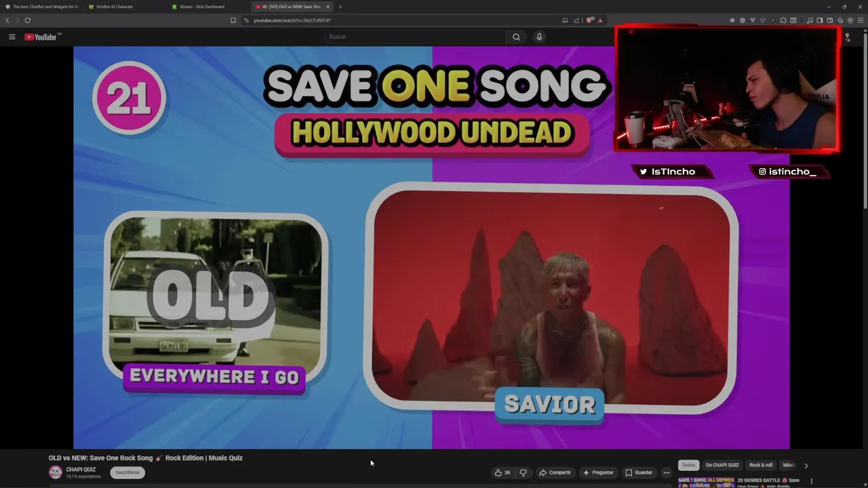Close the OLD vs NEW YouTube tab
Screen dimensions: 868x488
(x=328, y=7)
